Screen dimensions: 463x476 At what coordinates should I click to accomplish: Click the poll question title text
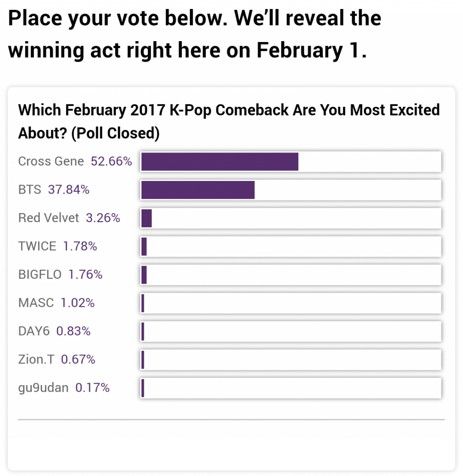point(228,121)
